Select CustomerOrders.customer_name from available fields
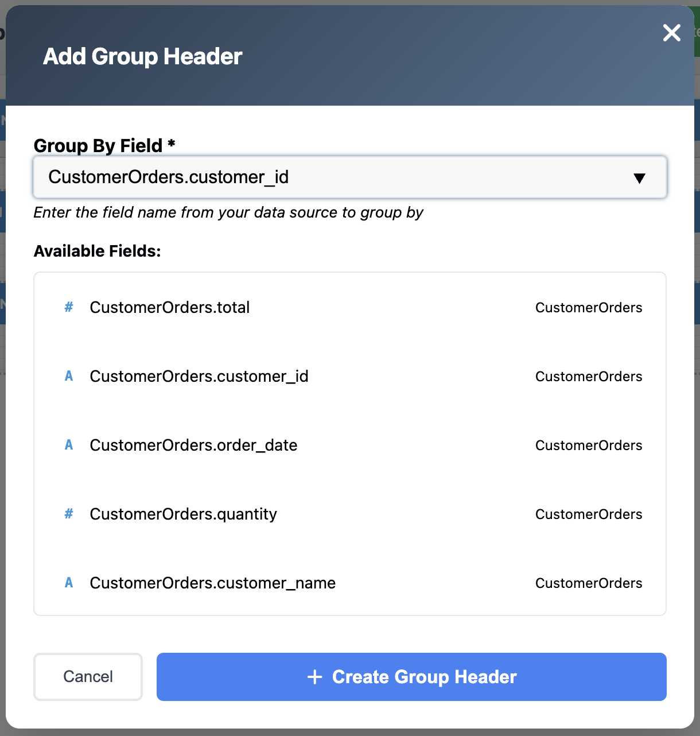700x736 pixels. coord(212,583)
